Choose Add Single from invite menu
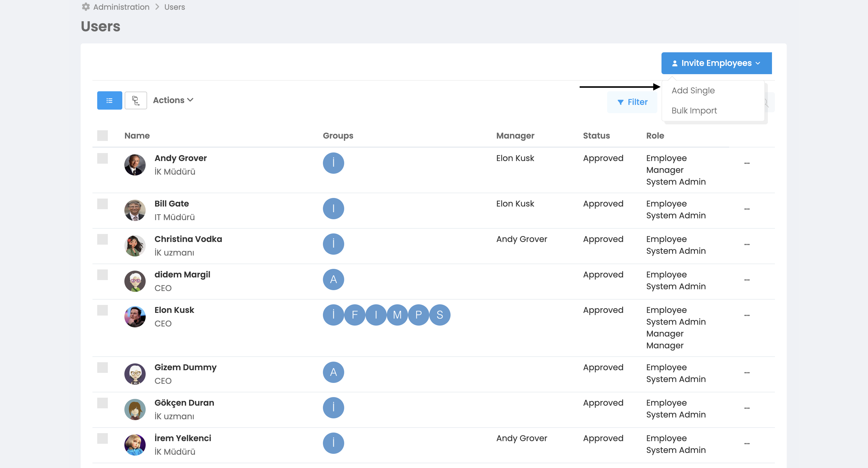This screenshot has height=468, width=868. tap(693, 90)
